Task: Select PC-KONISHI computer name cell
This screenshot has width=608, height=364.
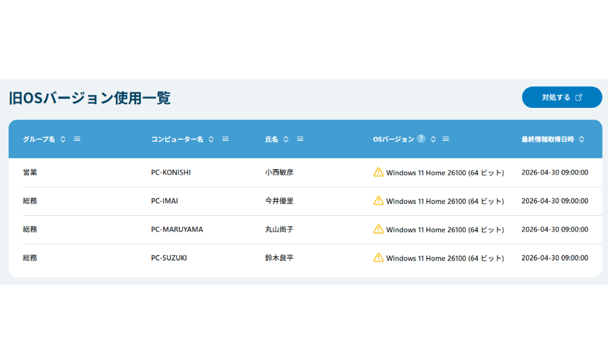Action: point(170,173)
